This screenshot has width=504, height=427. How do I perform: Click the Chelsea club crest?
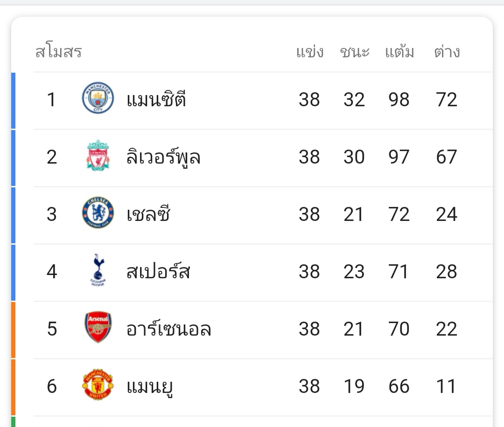pyautogui.click(x=98, y=213)
